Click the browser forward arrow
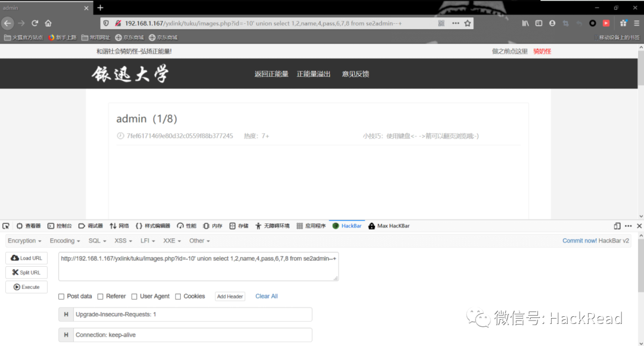The width and height of the screenshot is (644, 346). 21,23
